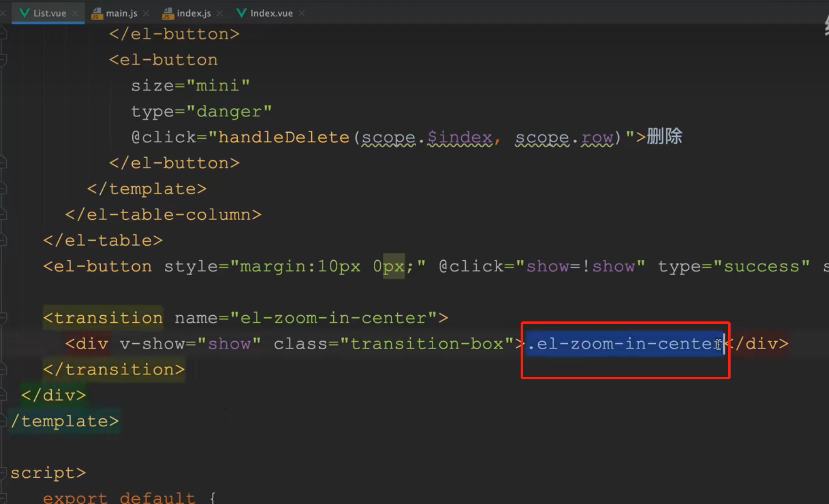Click the </div> tag above /template>
Screen dimensions: 829x504
click(x=54, y=395)
